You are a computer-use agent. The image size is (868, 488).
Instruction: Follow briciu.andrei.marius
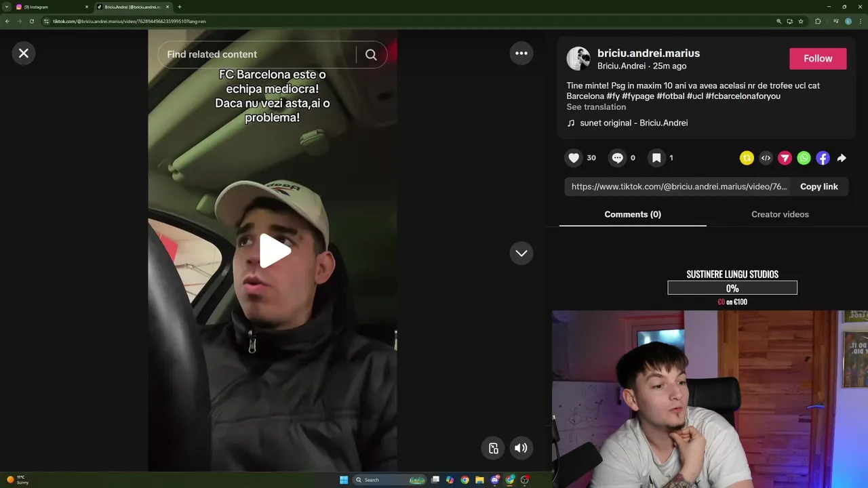tap(818, 58)
